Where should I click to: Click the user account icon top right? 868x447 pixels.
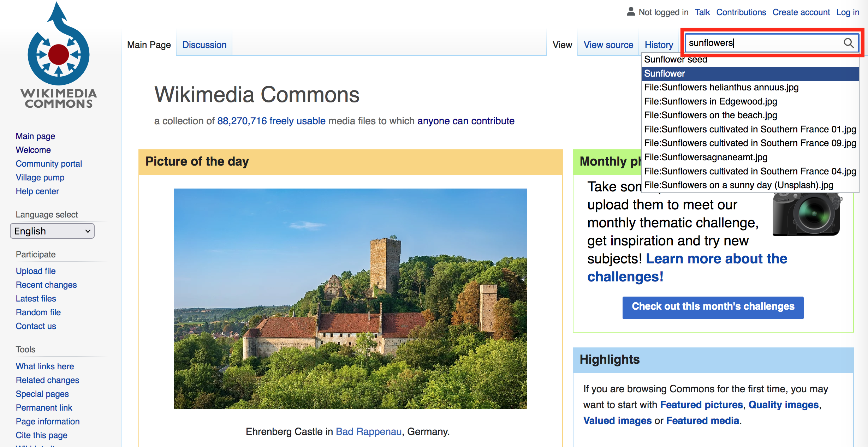628,11
